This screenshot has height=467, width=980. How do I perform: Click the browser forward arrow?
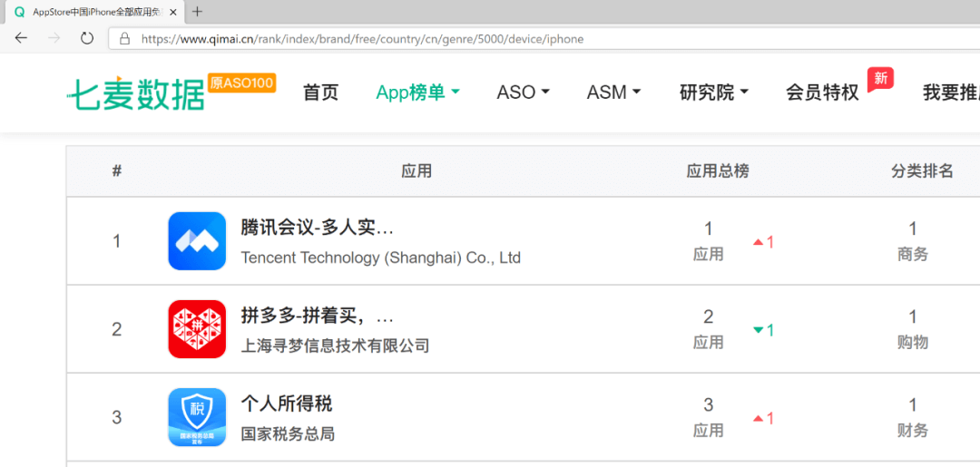point(54,39)
